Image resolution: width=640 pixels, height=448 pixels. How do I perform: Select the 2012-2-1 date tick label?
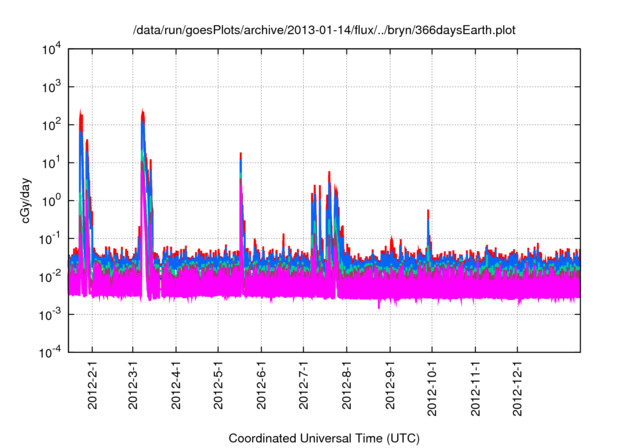pos(92,387)
